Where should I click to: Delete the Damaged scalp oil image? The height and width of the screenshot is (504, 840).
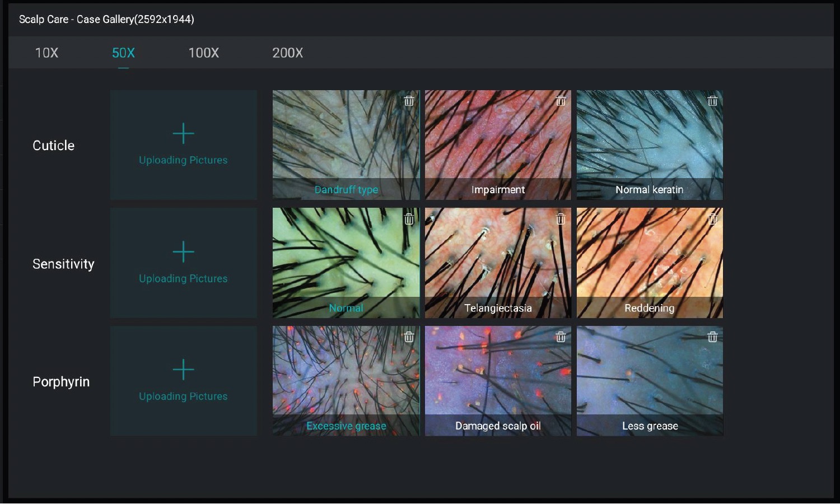[x=561, y=337]
